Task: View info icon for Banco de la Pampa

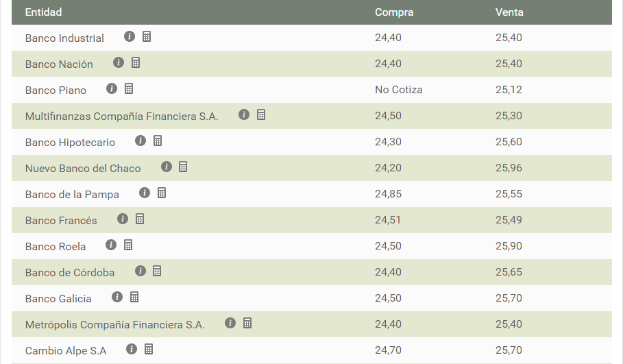Action: click(144, 193)
